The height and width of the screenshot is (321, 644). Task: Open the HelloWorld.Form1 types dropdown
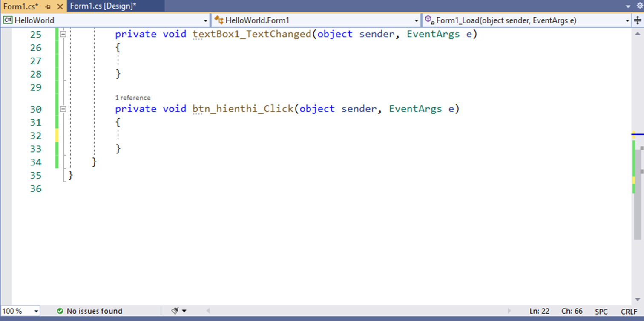point(417,20)
